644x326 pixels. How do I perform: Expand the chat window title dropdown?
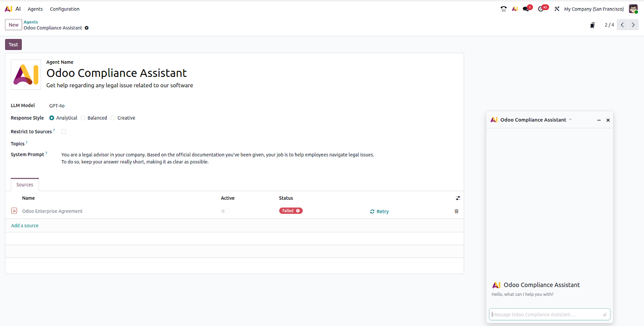pyautogui.click(x=570, y=120)
